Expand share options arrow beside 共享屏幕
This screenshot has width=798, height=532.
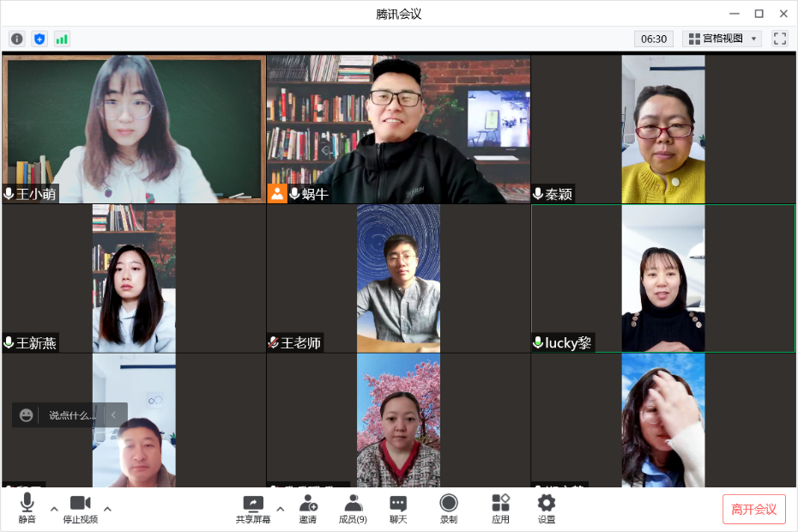[x=280, y=509]
